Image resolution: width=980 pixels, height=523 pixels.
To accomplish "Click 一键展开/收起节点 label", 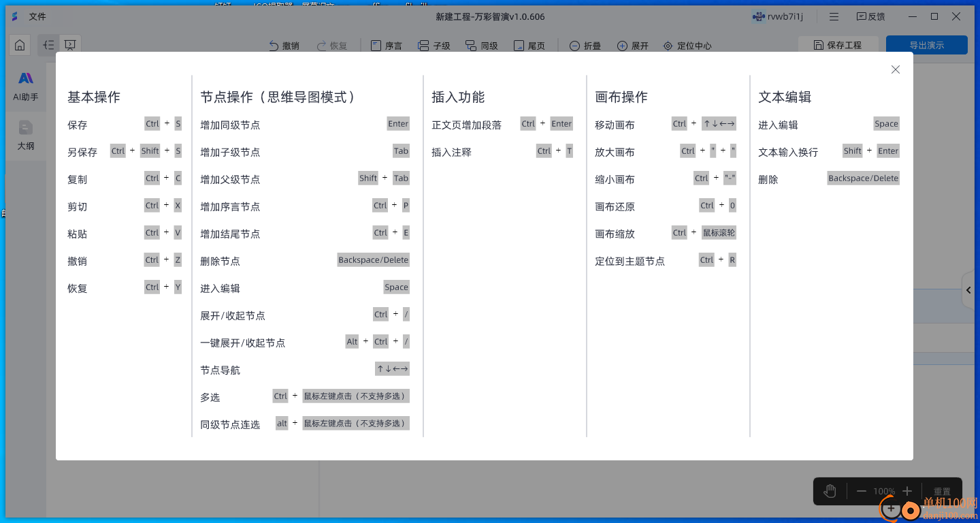I will pos(242,343).
